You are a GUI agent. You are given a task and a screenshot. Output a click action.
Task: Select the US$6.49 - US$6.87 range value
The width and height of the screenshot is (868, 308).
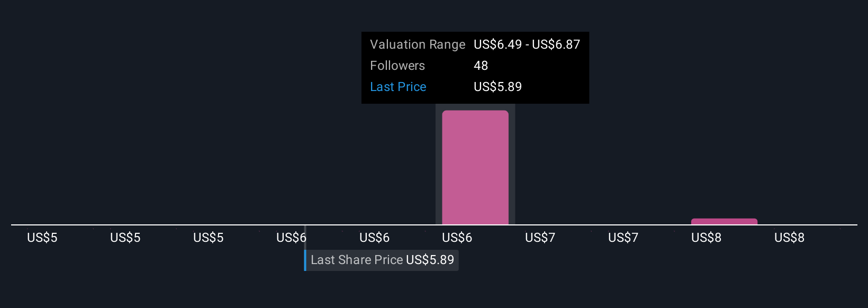[527, 44]
